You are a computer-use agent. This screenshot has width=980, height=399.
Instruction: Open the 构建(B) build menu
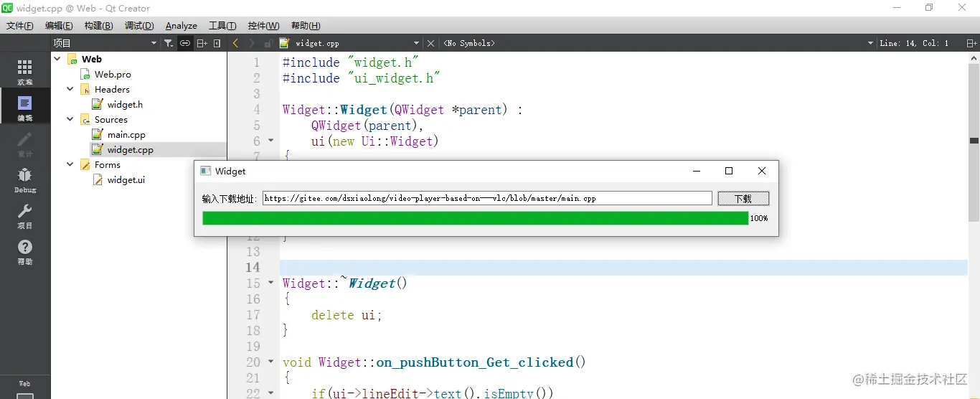click(x=98, y=26)
